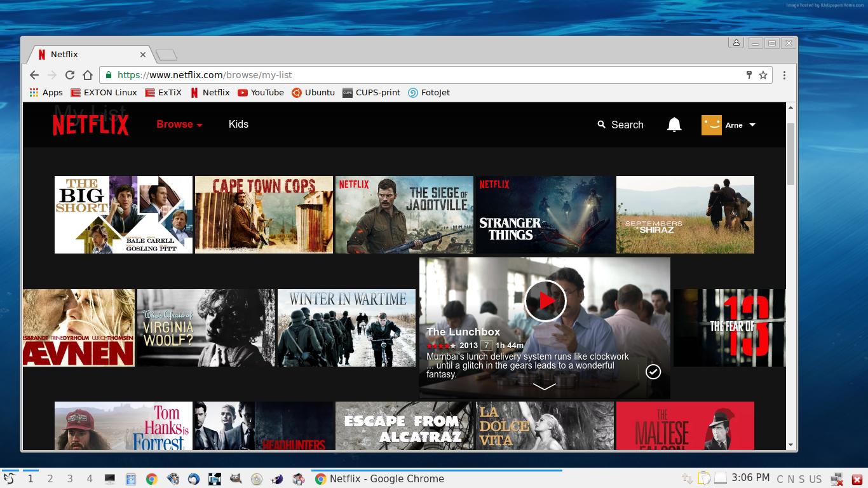The image size is (868, 488).
Task: Open Netflix search
Action: [x=620, y=125]
